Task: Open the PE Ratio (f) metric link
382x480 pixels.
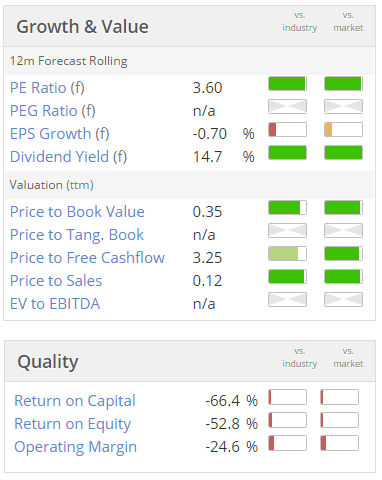Action: [x=47, y=88]
